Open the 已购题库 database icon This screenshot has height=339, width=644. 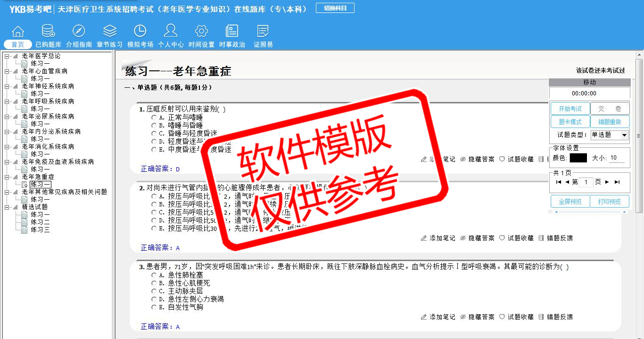click(48, 32)
